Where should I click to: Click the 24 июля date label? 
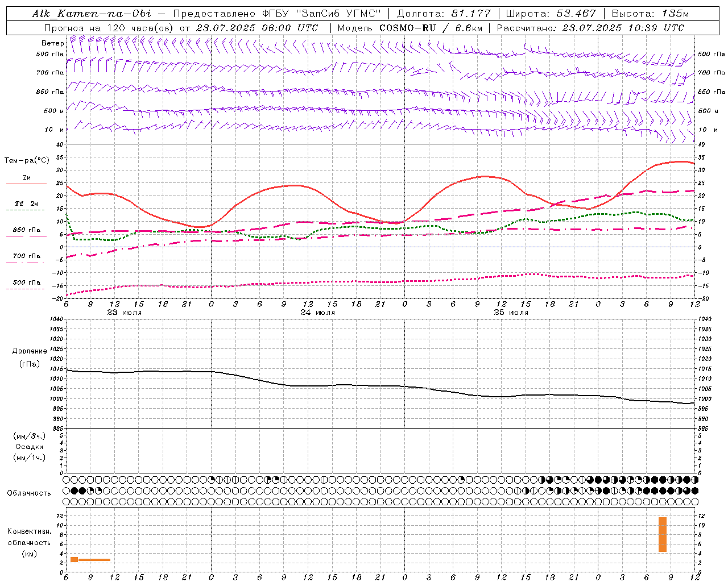pyautogui.click(x=318, y=313)
